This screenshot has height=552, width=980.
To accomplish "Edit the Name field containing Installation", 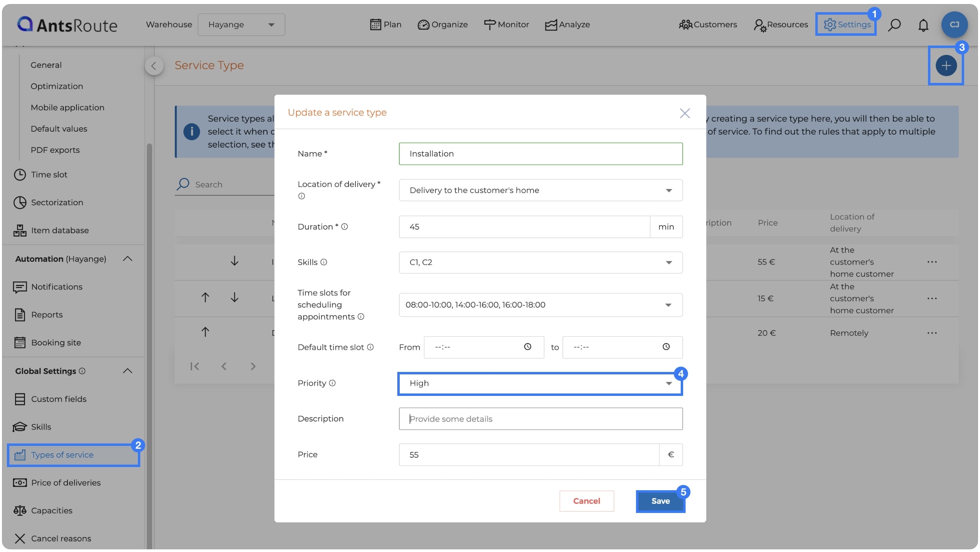I will pos(540,154).
